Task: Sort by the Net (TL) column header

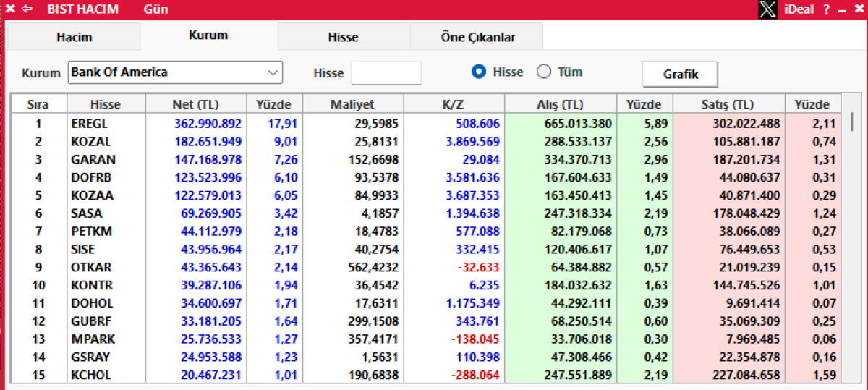Action: (x=196, y=104)
